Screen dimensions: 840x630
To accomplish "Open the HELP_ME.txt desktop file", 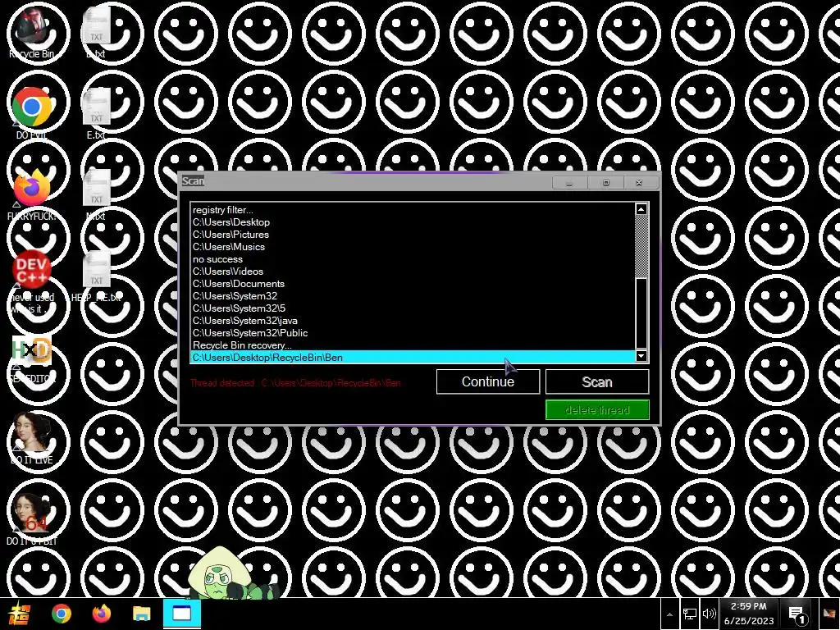I will point(97,276).
